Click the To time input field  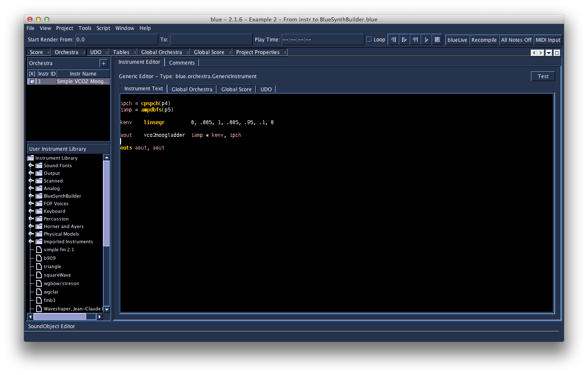click(211, 40)
